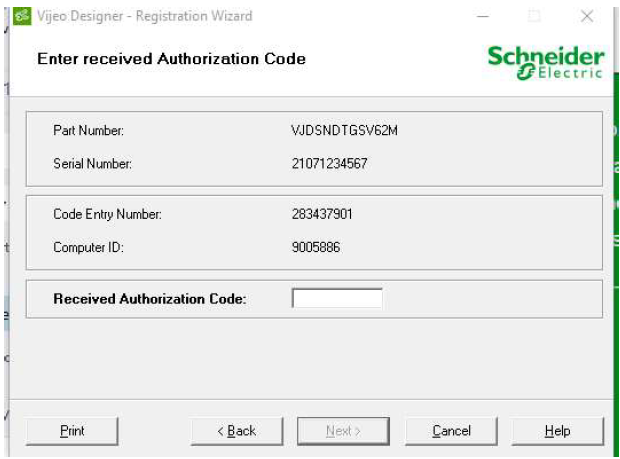Click the Part Number value VJDSNDTGSV62M
Screen dimensions: 620x459
pyautogui.click(x=344, y=130)
